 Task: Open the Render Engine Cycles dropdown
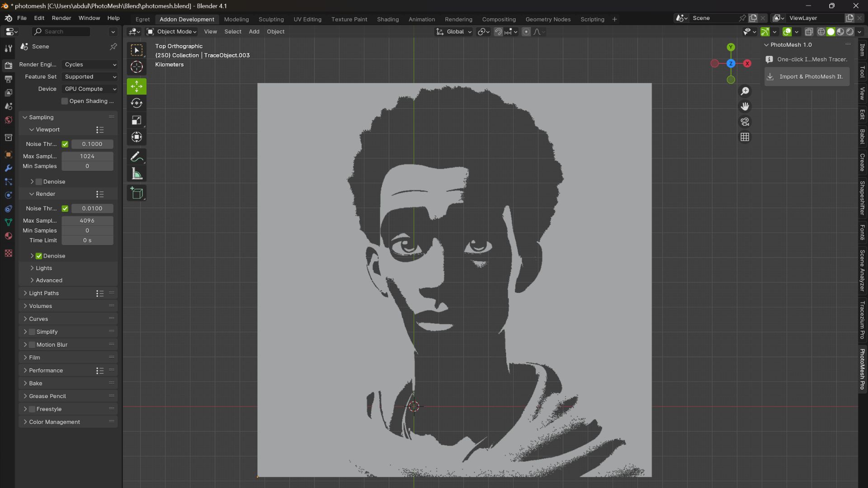90,65
